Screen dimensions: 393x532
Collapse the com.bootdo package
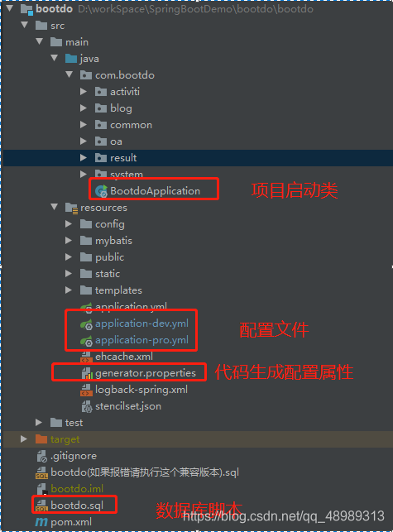[x=69, y=74]
